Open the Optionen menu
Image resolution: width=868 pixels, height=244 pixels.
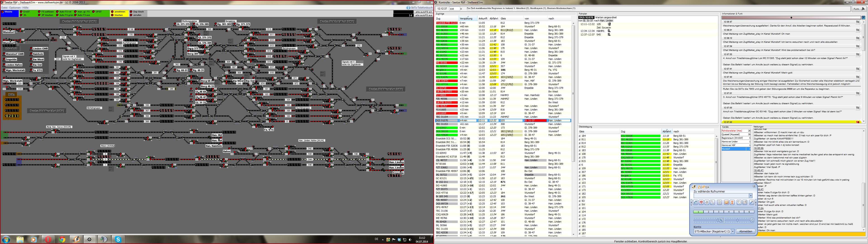pos(14,7)
